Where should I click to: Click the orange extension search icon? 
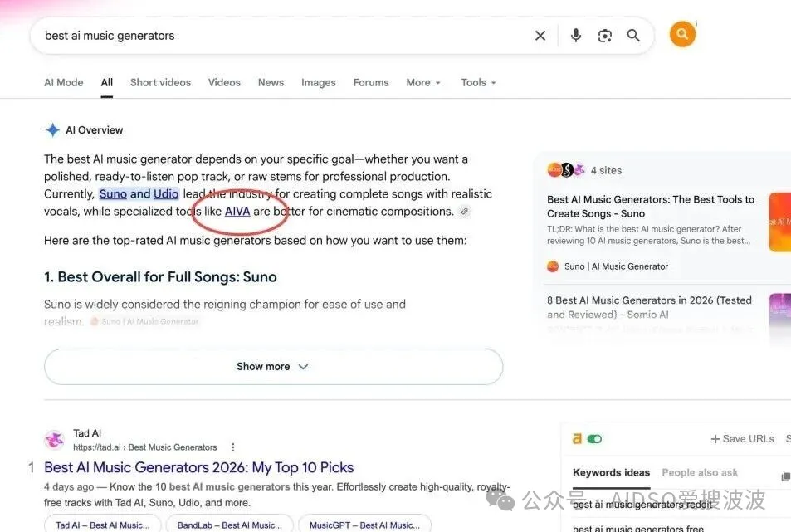pos(682,34)
